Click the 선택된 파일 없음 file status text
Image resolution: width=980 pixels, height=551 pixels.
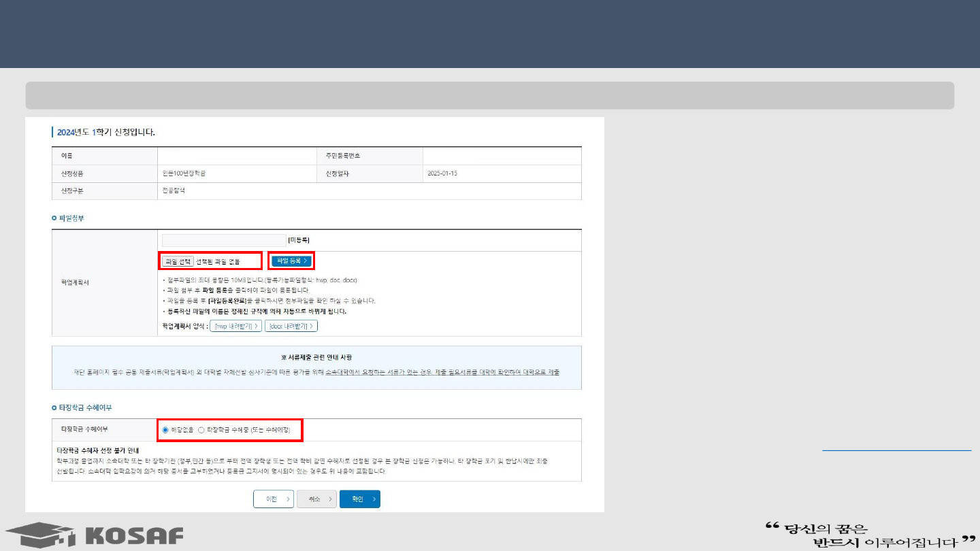click(218, 261)
